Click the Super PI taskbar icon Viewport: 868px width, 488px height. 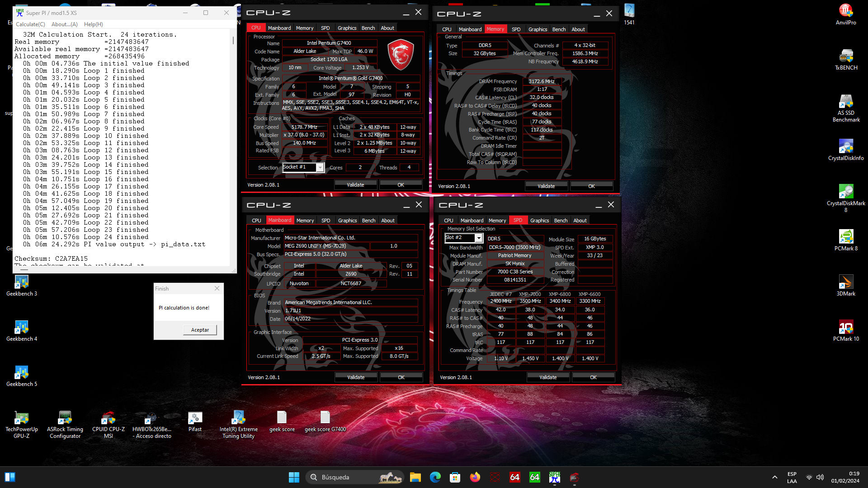(554, 477)
